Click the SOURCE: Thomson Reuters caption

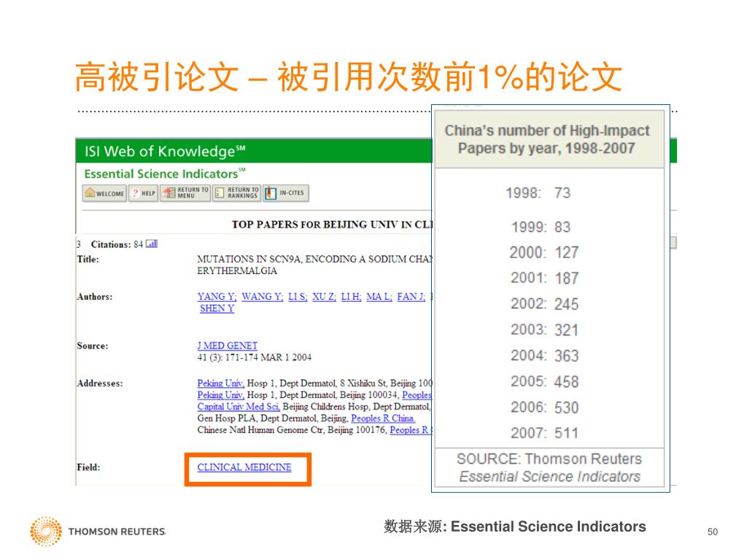(x=549, y=467)
